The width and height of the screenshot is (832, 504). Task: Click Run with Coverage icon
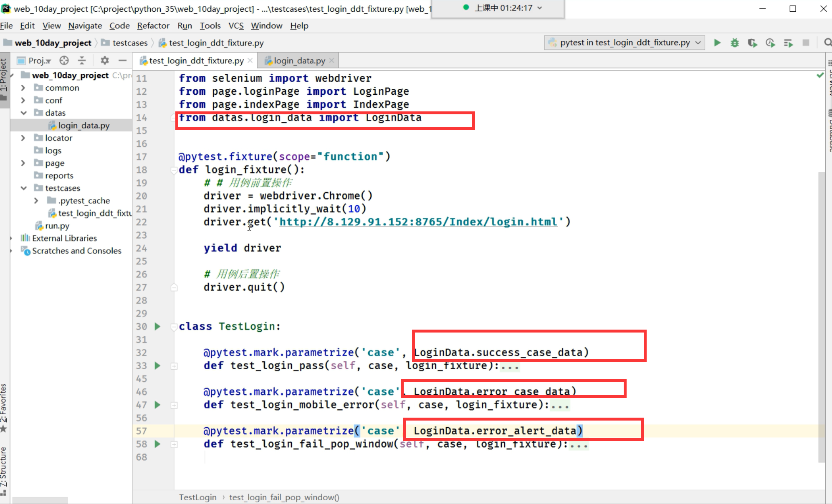752,43
